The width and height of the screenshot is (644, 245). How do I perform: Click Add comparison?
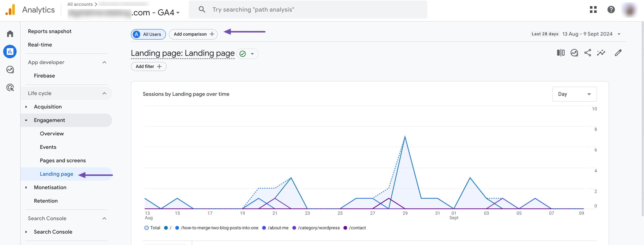click(193, 34)
